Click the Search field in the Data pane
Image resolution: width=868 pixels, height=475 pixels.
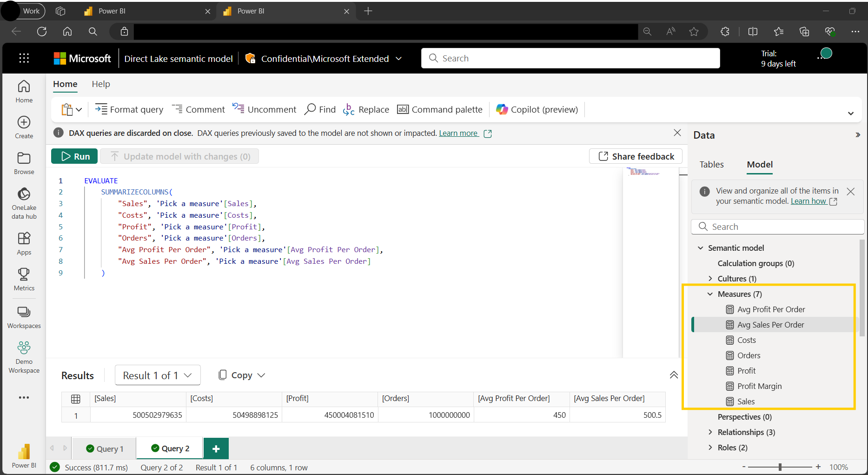tap(777, 227)
